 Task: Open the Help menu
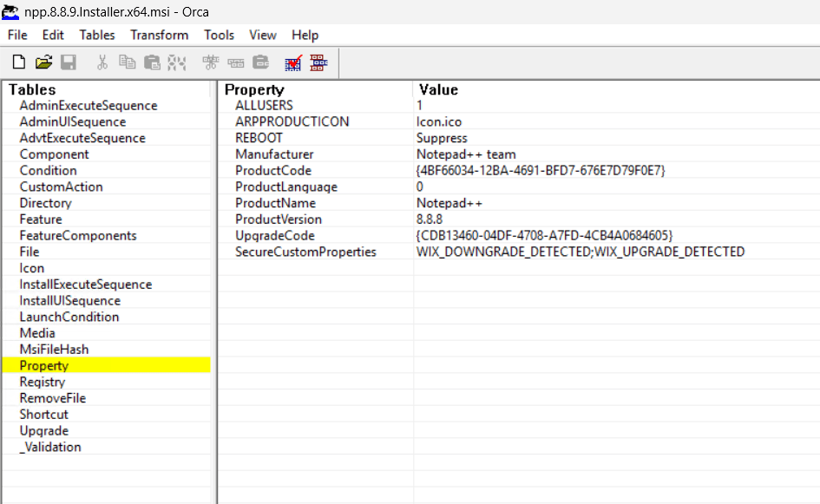(305, 35)
